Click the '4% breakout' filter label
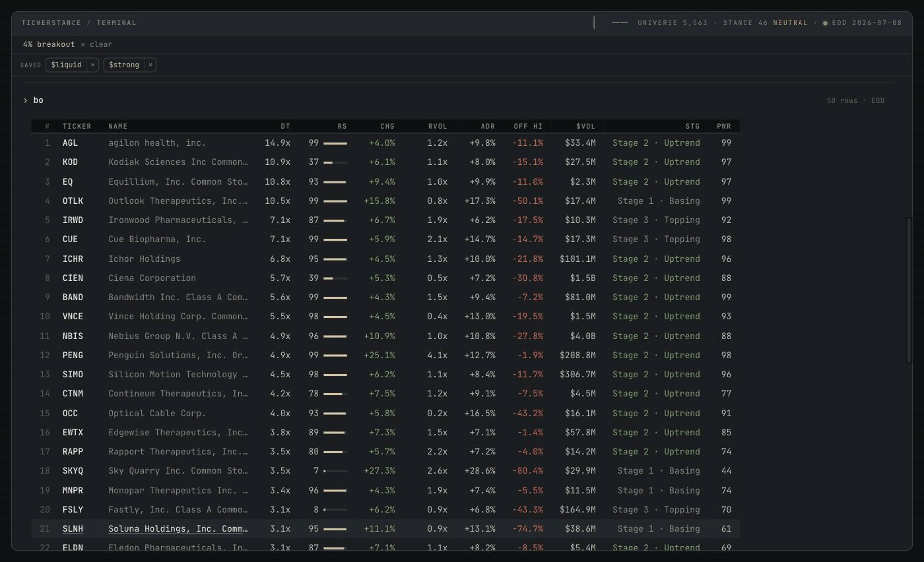 pyautogui.click(x=49, y=44)
